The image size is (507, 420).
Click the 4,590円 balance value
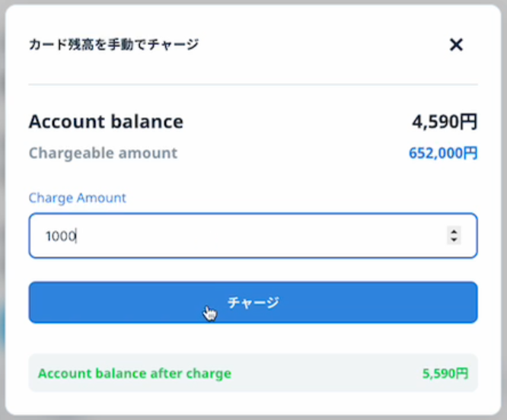click(445, 122)
